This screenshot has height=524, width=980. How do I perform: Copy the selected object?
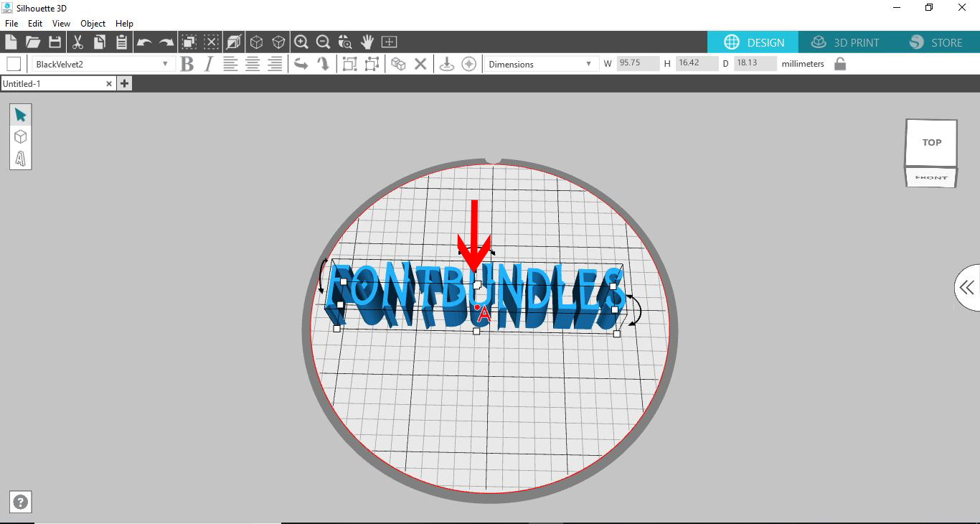click(x=99, y=42)
